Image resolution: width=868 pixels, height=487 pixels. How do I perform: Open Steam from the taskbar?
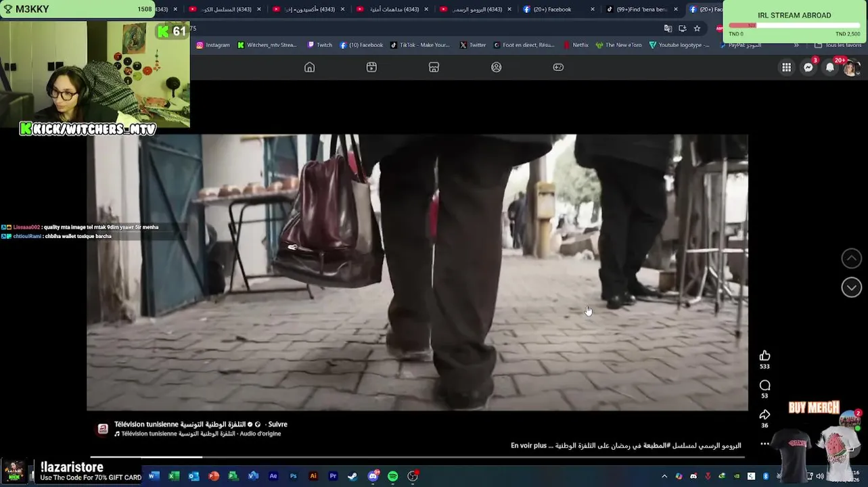pyautogui.click(x=352, y=476)
